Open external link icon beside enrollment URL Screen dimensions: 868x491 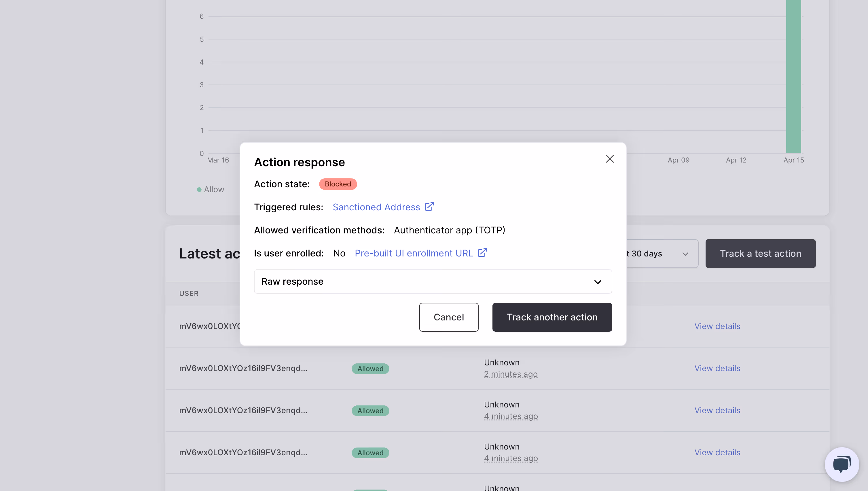[482, 253]
